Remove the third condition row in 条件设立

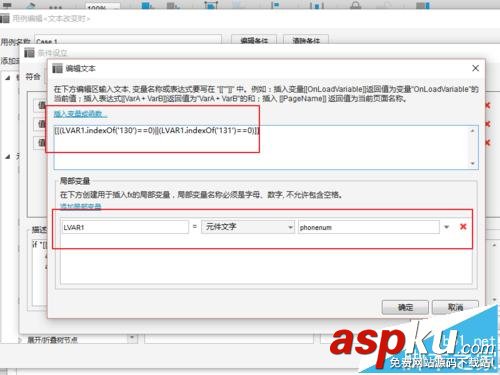point(488,143)
